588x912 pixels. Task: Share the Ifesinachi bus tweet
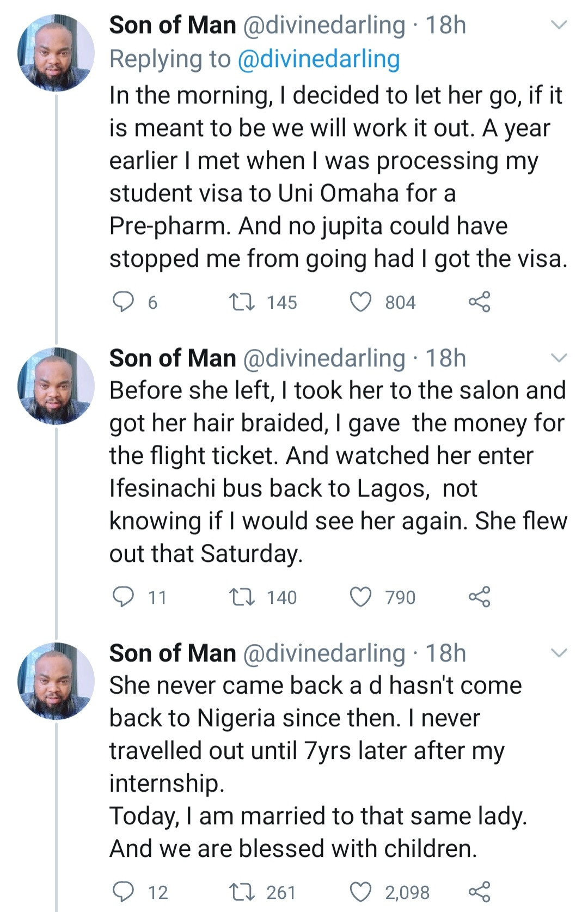479,597
